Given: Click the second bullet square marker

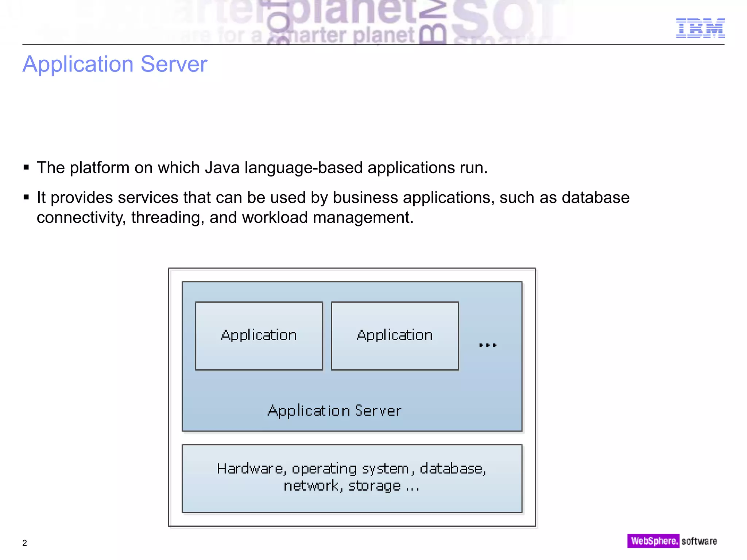Looking at the screenshot, I should click(26, 198).
